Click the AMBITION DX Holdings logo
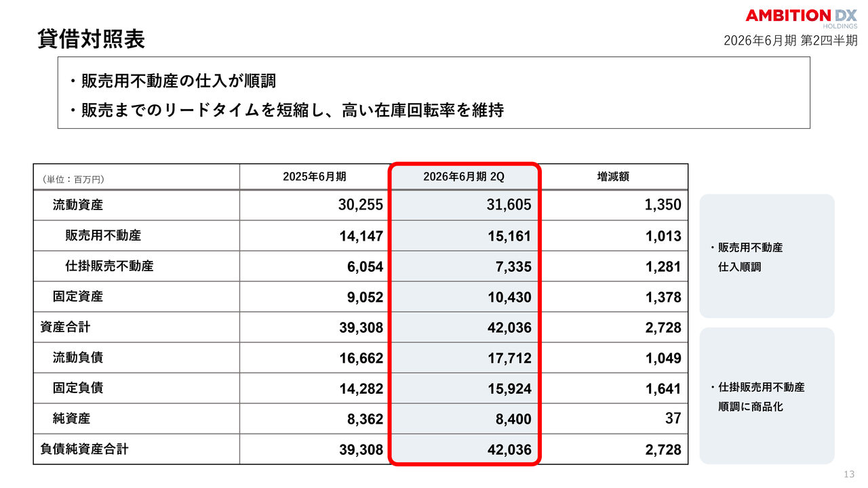 801,18
